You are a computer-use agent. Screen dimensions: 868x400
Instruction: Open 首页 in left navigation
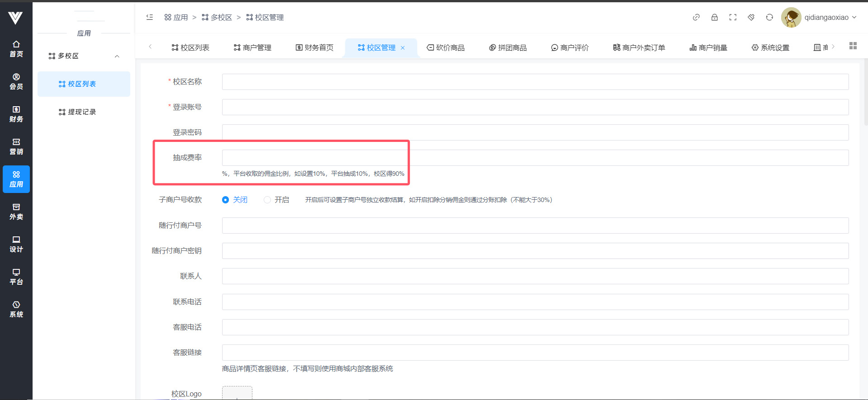pos(16,49)
